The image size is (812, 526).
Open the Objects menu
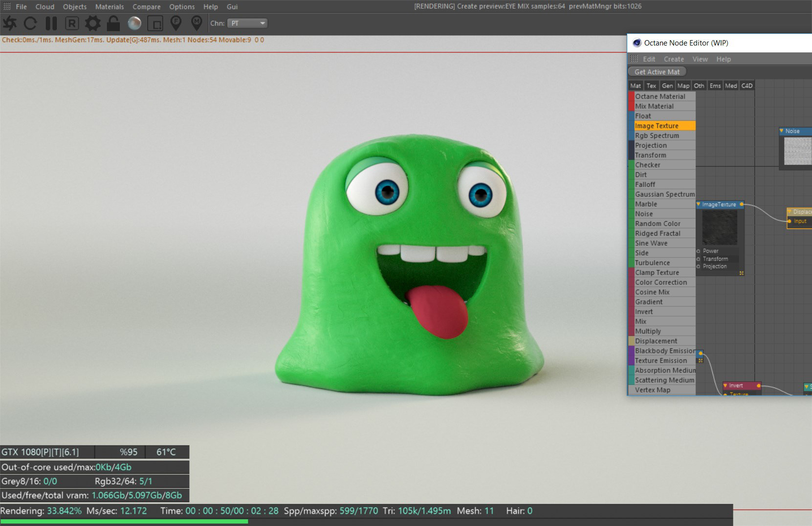(x=75, y=7)
